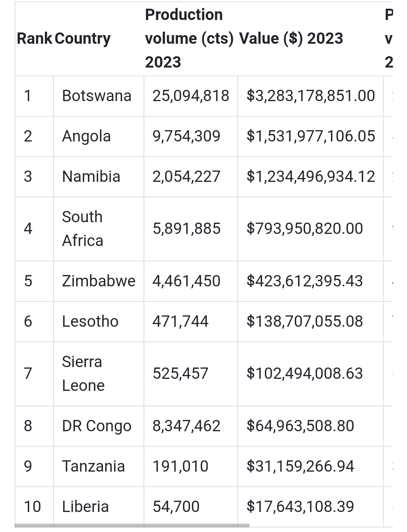Select the Lesotho country cell

tap(90, 321)
